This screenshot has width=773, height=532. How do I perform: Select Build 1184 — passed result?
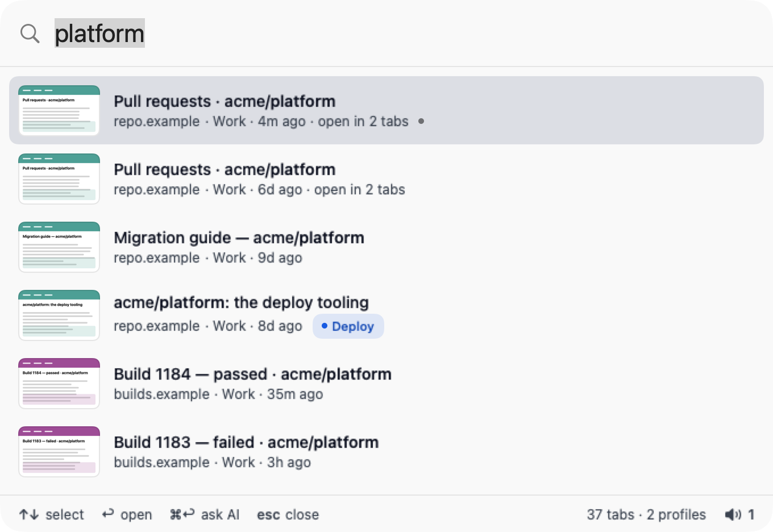pos(386,383)
